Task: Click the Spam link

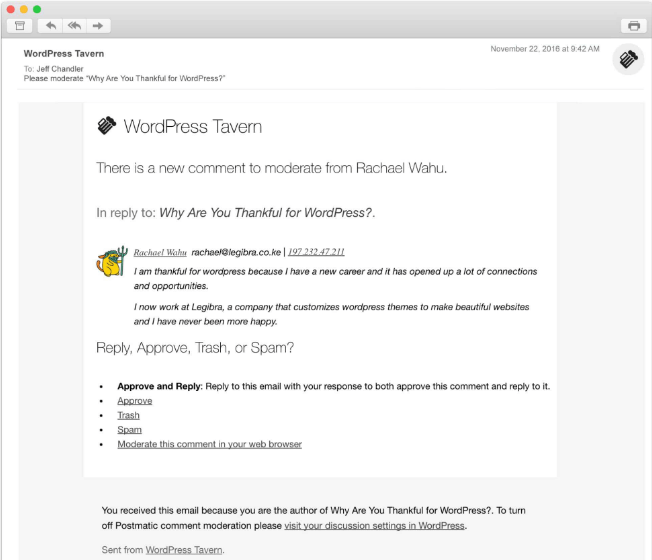Action: (x=129, y=430)
